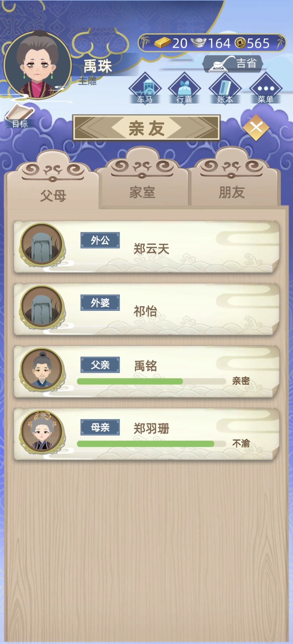The width and height of the screenshot is (293, 644).
Task: Open the 账本 (ledger) icon
Action: pyautogui.click(x=225, y=88)
